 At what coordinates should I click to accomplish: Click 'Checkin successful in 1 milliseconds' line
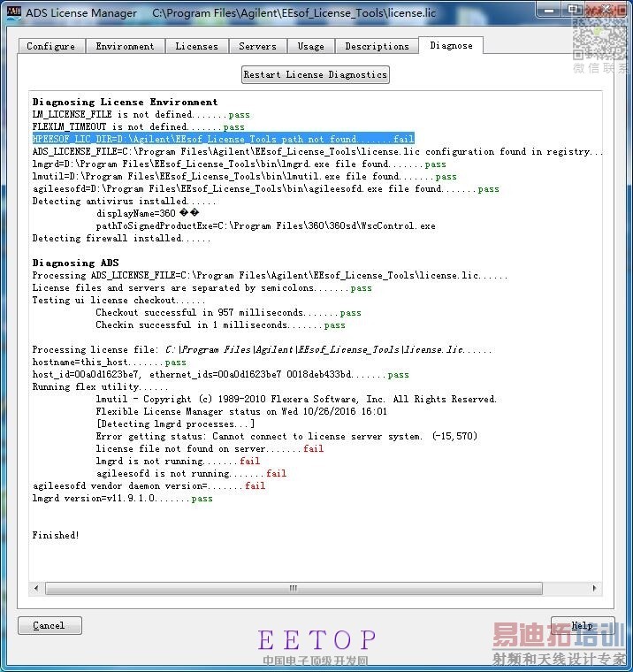click(220, 325)
